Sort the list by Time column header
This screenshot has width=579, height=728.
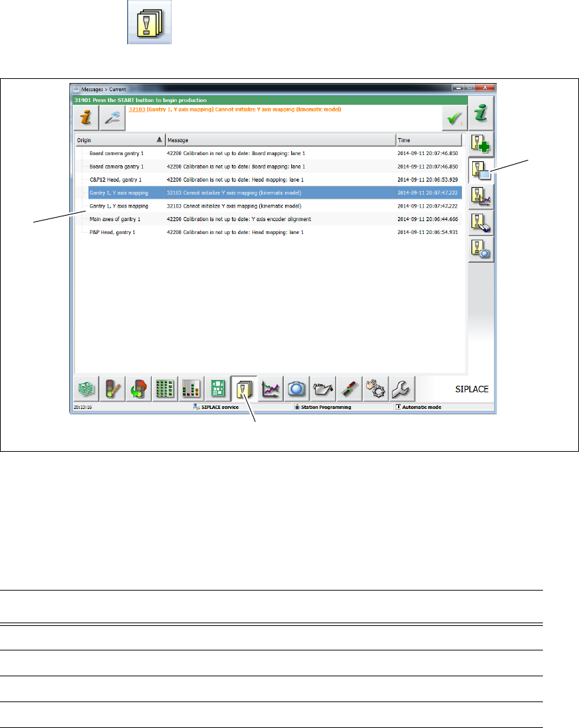(x=429, y=139)
